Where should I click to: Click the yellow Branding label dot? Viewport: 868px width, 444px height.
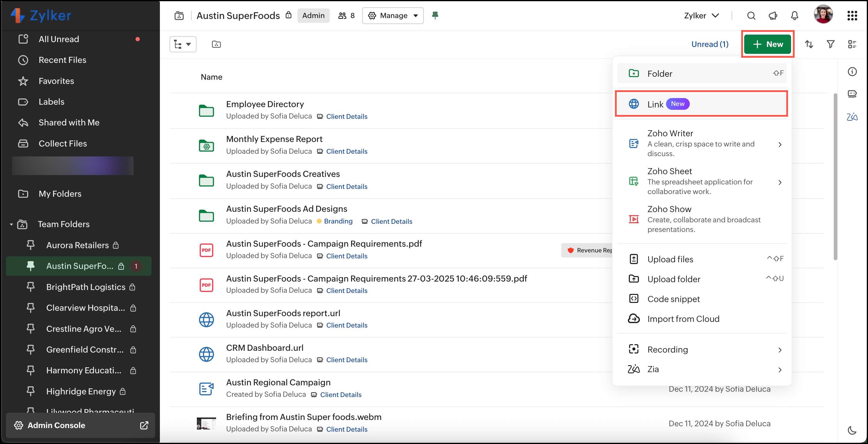(x=319, y=221)
